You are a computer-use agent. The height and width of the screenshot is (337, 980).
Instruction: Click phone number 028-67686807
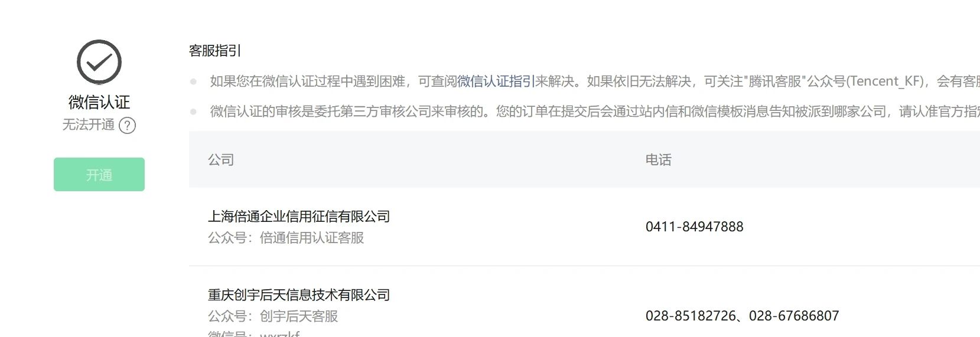coord(794,316)
